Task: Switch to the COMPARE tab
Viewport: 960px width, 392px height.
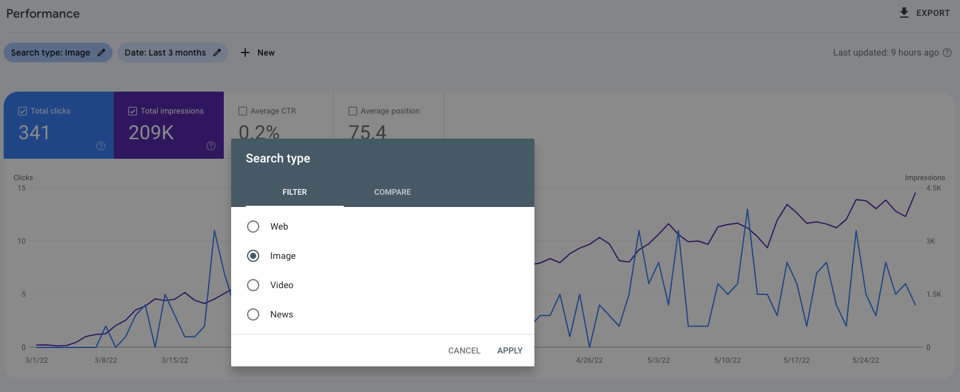Action: pyautogui.click(x=392, y=192)
